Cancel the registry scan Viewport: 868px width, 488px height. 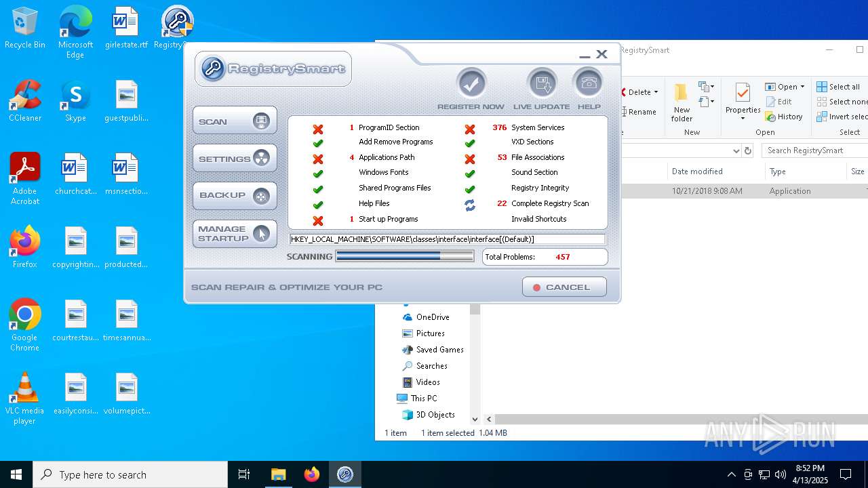click(564, 287)
